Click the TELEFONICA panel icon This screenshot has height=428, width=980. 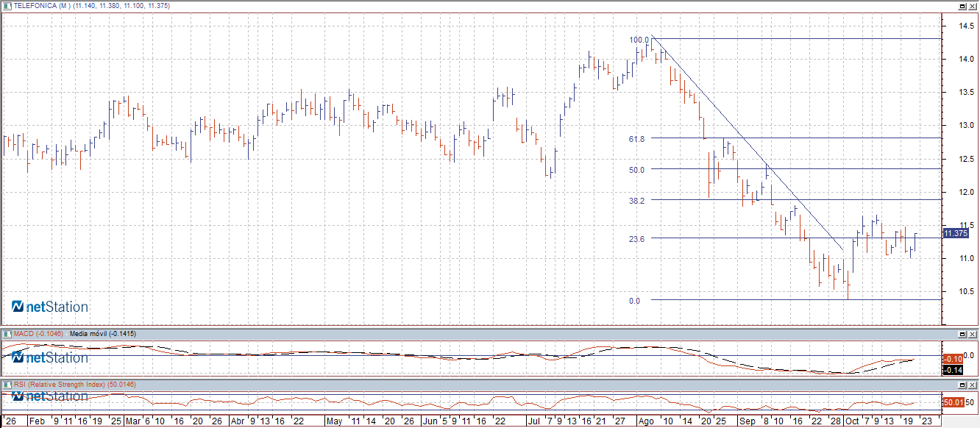click(x=7, y=4)
